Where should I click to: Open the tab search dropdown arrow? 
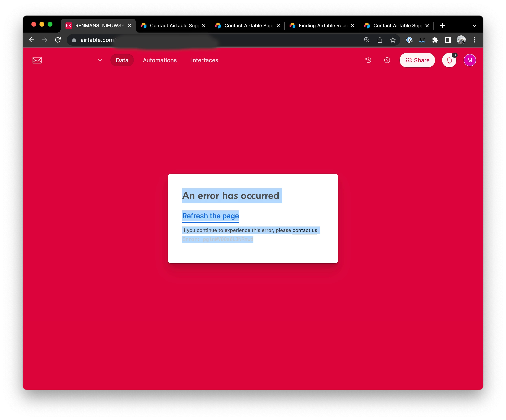tap(474, 26)
